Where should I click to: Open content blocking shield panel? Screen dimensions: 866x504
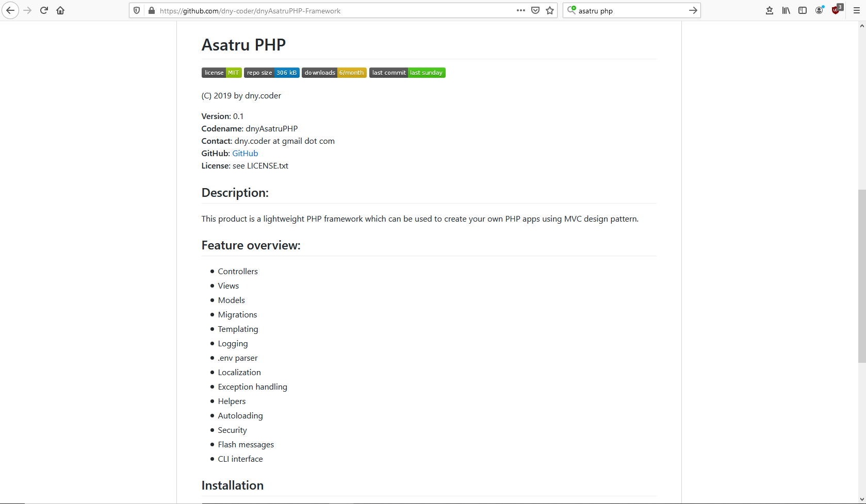click(136, 10)
